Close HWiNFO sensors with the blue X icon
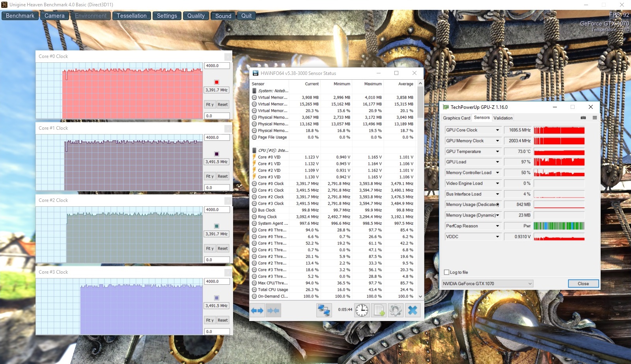This screenshot has width=631, height=364. pyautogui.click(x=413, y=311)
